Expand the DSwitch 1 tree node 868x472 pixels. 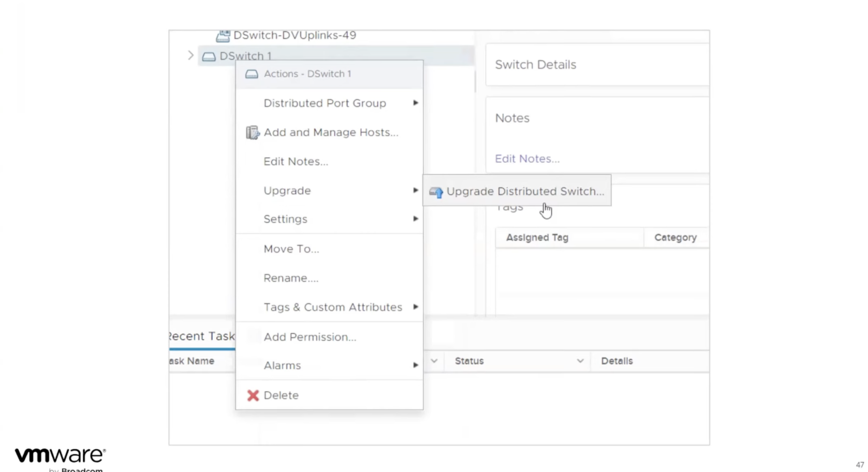[x=191, y=55]
